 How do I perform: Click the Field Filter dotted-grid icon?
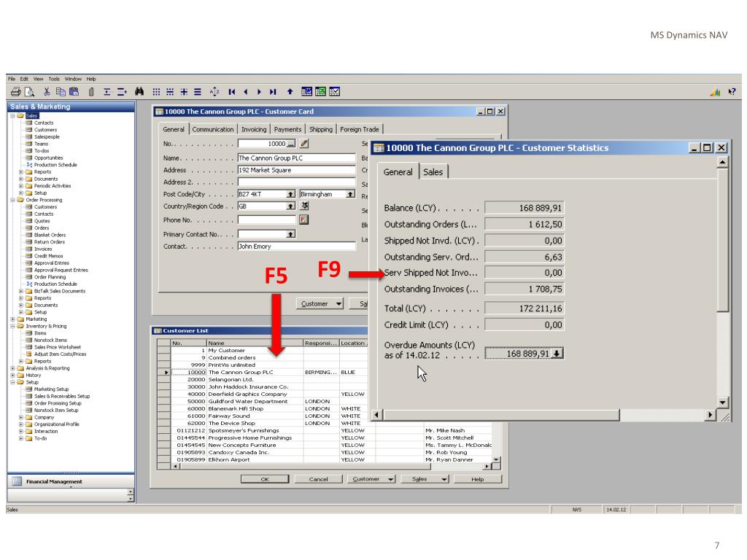(x=156, y=92)
